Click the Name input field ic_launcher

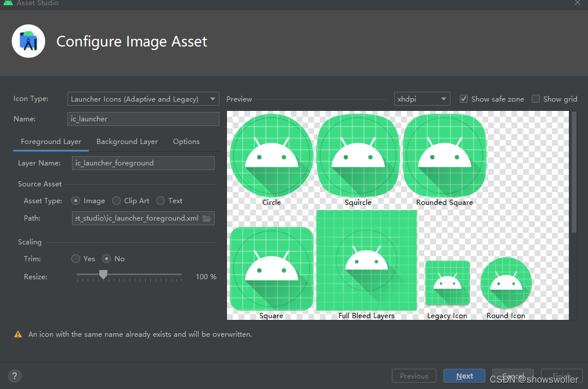[143, 119]
